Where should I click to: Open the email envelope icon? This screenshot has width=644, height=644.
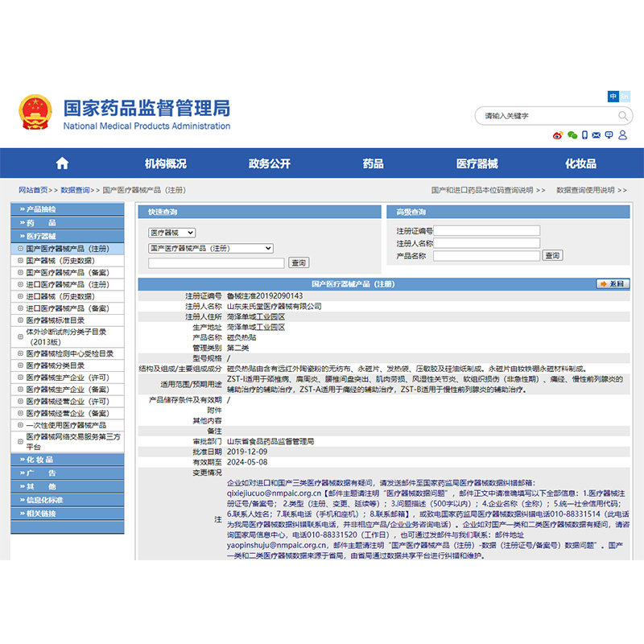pos(597,135)
